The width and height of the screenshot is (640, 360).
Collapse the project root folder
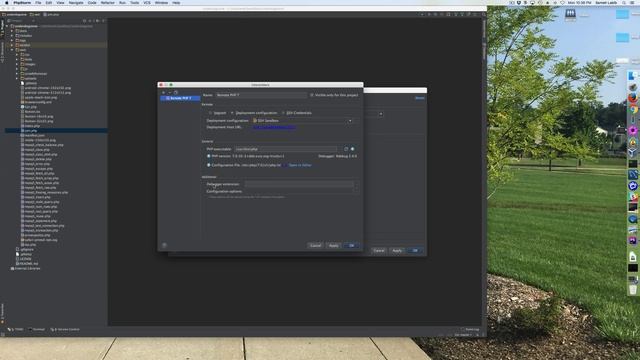[x=8, y=26]
